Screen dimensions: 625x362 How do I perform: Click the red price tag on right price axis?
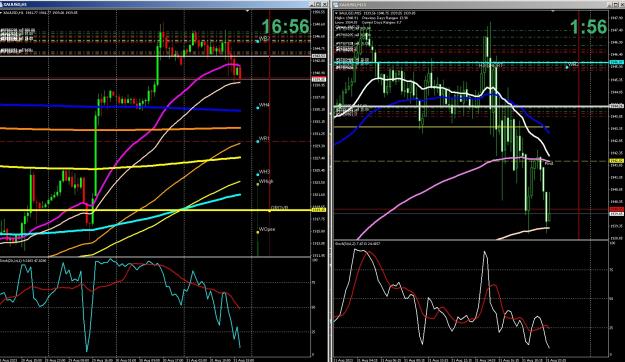click(617, 209)
